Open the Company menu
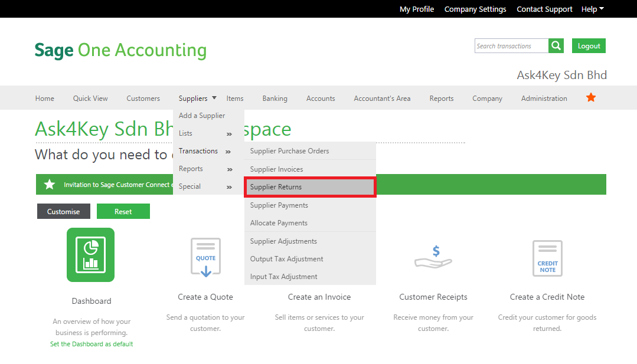 point(487,98)
